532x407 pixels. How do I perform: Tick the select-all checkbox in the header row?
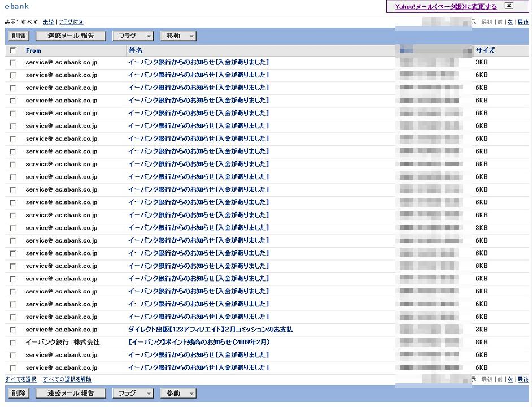coord(13,51)
